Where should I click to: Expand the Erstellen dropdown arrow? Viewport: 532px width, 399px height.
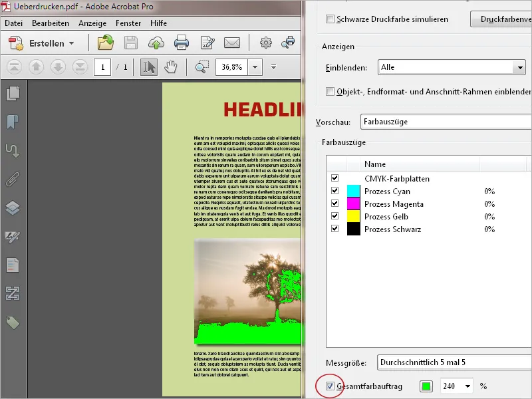[x=71, y=43]
